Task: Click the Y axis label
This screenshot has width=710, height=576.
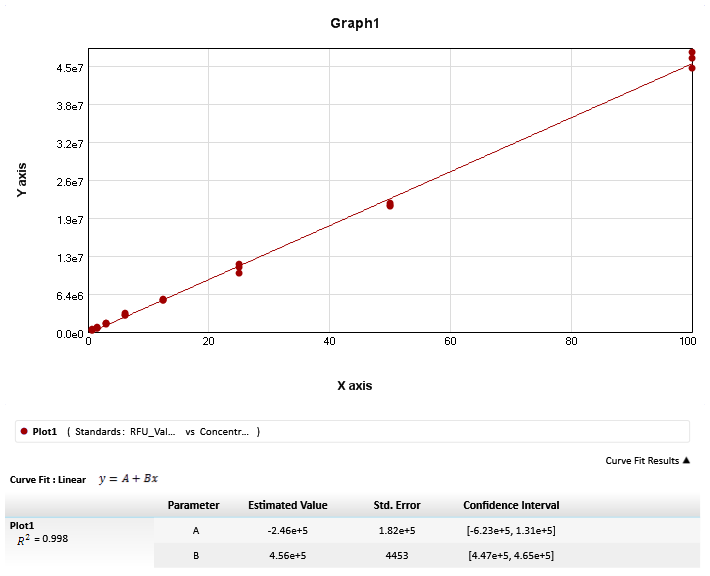Action: 21,179
